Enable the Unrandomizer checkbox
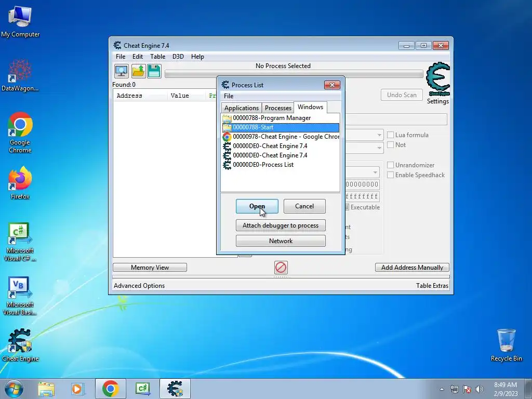 [391, 165]
